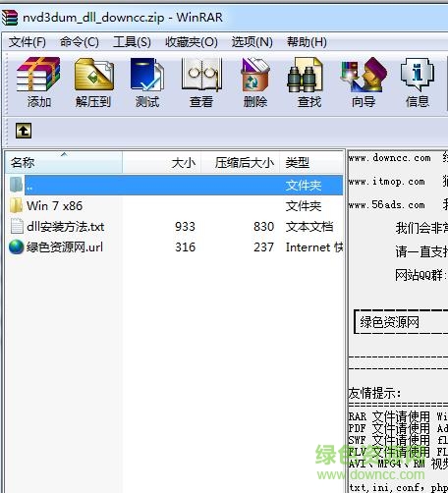
Task: Click the 绿色资源网.url globe icon
Action: click(17, 247)
